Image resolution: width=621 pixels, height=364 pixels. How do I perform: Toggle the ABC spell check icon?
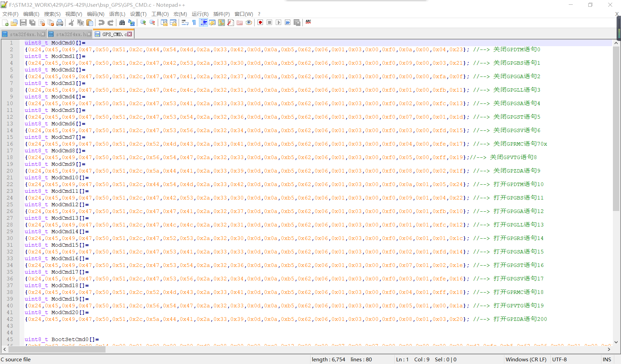(x=308, y=23)
